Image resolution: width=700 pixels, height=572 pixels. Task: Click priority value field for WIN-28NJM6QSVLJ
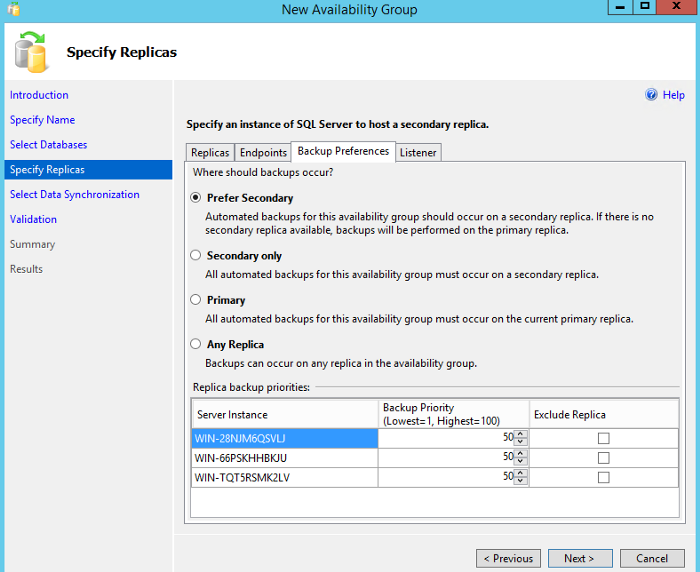446,438
